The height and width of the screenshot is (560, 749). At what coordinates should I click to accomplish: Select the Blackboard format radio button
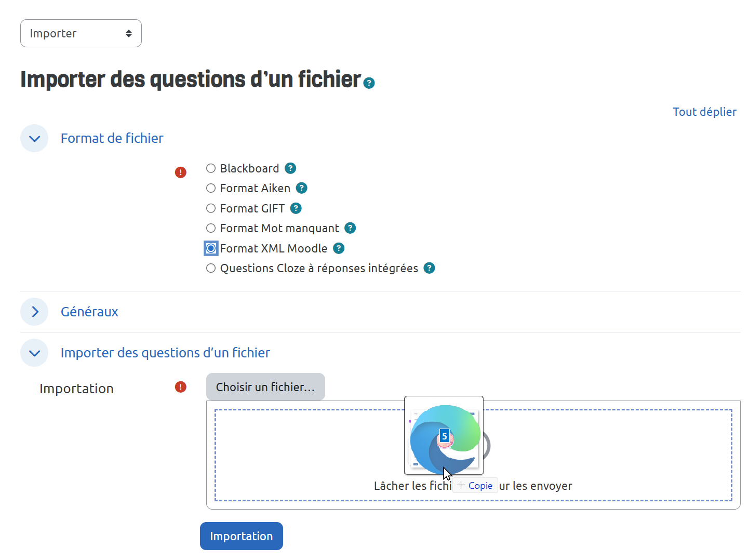211,168
